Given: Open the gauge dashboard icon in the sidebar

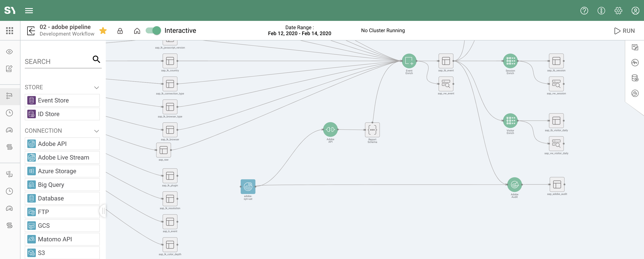Looking at the screenshot, I should click(9, 130).
